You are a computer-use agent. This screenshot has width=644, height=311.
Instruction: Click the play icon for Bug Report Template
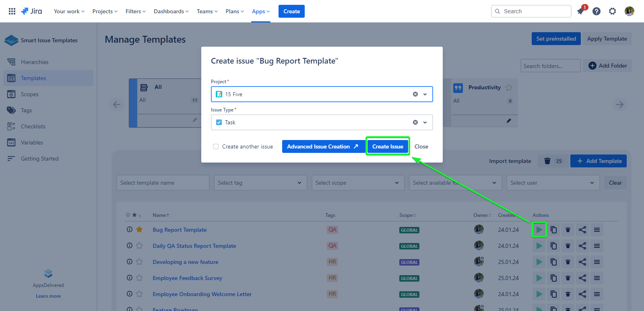[539, 230]
